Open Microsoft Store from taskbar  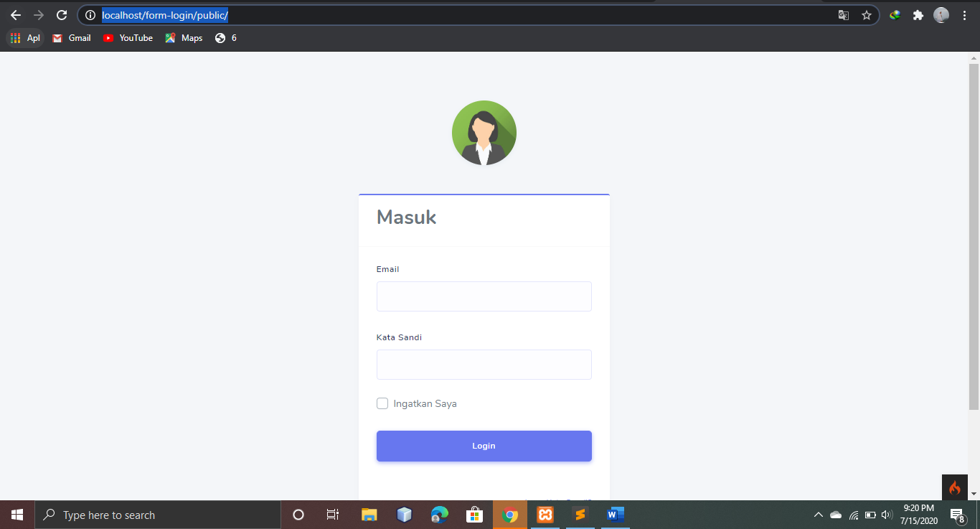coord(474,515)
